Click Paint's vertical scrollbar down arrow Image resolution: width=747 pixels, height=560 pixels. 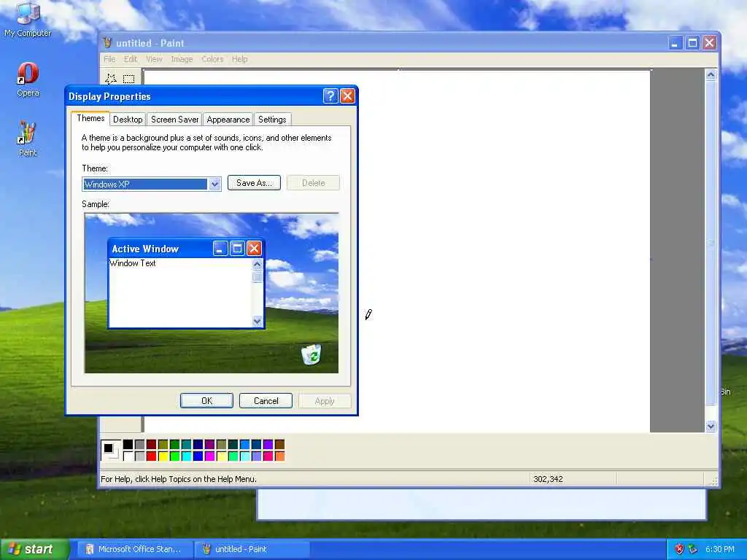tap(711, 426)
